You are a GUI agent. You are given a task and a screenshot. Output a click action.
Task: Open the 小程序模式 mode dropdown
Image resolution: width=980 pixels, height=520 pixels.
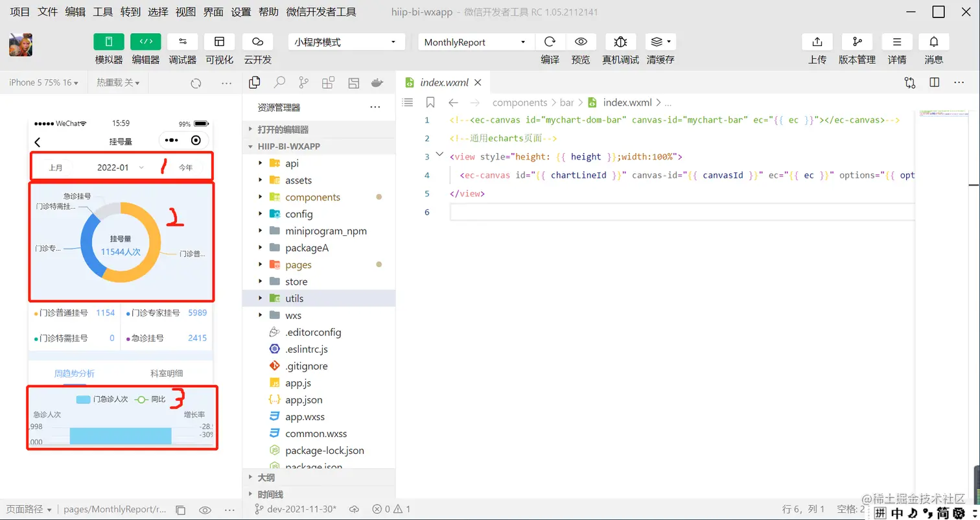point(346,42)
